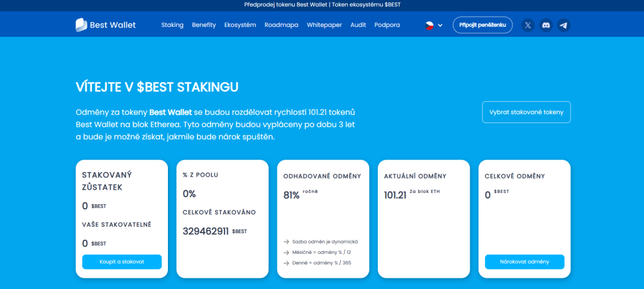Click the AKTUÁLNÍ ODMĚNY card title

tap(415, 176)
